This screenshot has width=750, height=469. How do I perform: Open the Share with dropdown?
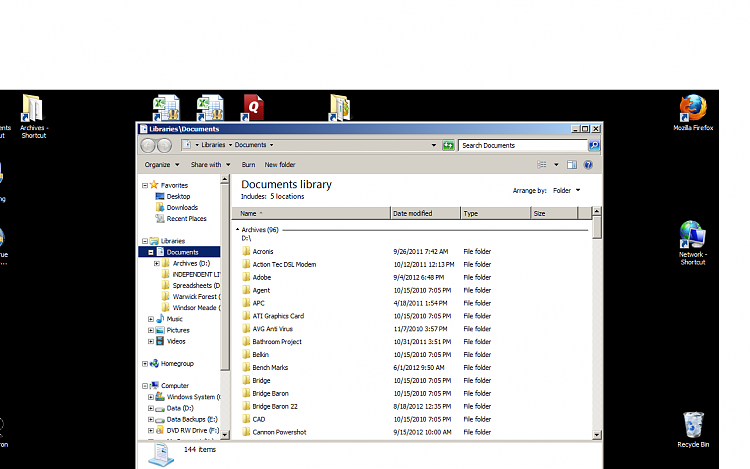point(210,164)
